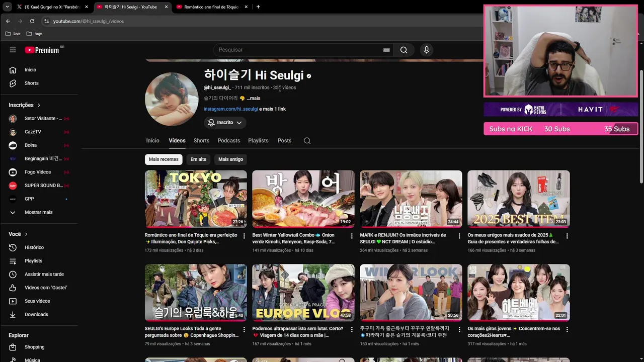Open a new browser tab
Viewport: 644px width, 362px height.
258,7
